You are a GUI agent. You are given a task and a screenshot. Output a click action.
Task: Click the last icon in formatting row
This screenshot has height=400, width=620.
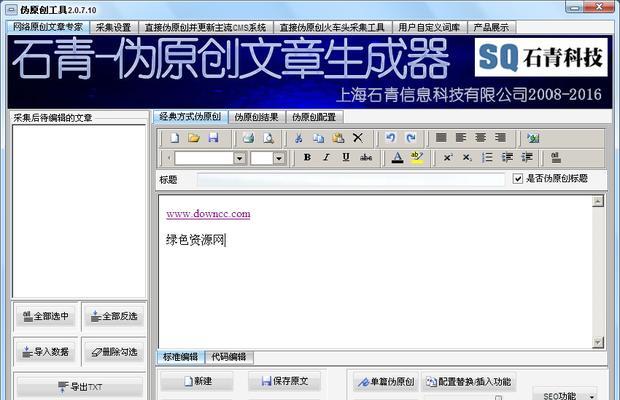point(556,158)
